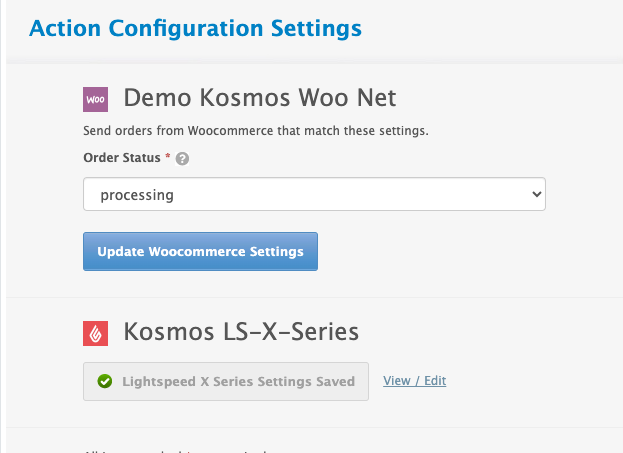Click the purple WooCommerce logo icon

pyautogui.click(x=95, y=99)
